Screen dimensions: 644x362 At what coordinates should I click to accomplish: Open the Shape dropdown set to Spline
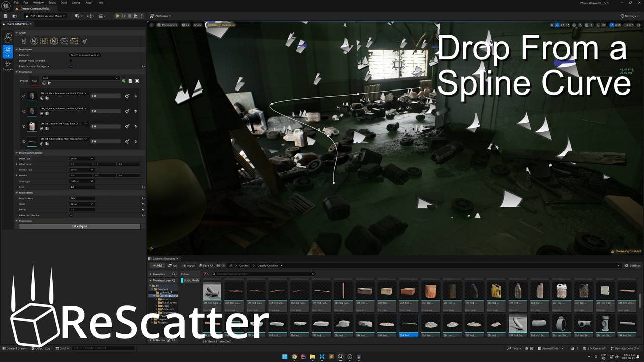click(x=82, y=204)
